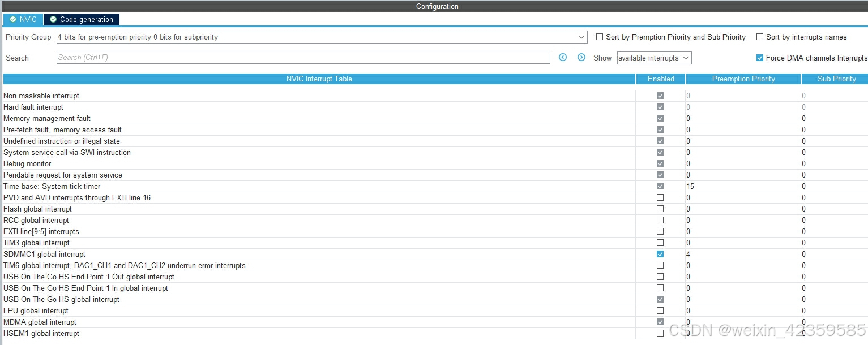Select 'System service call via SWI instruction' row

(x=67, y=153)
